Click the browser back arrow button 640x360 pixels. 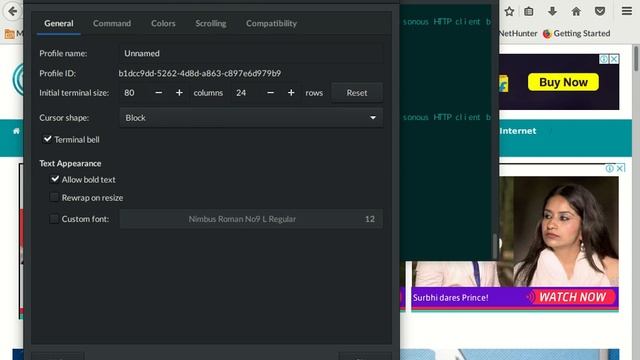12,11
